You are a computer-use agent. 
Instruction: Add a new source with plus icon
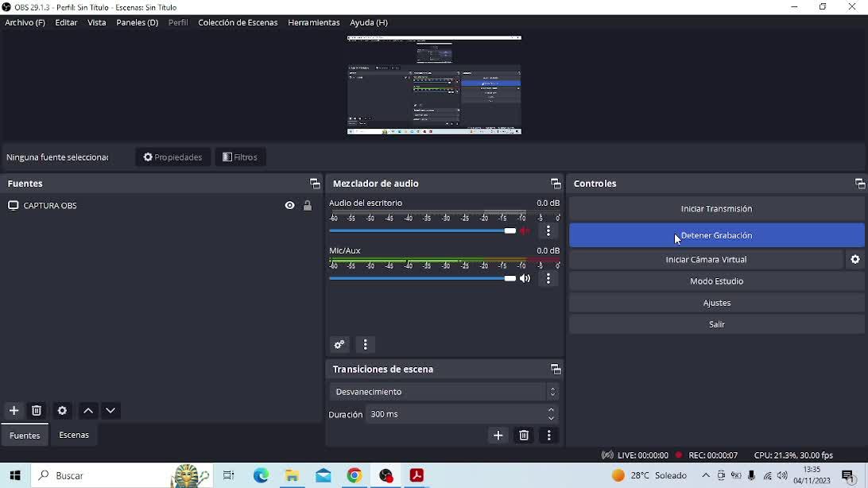[14, 411]
